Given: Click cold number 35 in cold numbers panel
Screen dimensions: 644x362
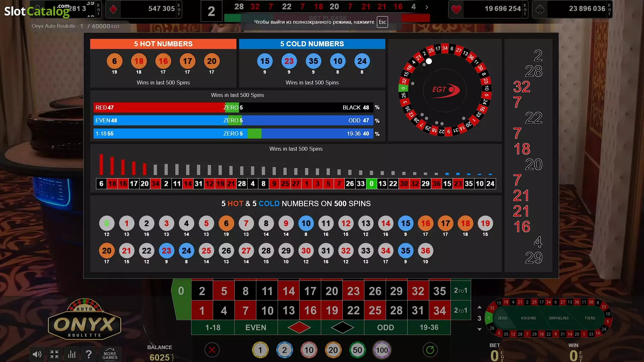Looking at the screenshot, I should [x=313, y=61].
